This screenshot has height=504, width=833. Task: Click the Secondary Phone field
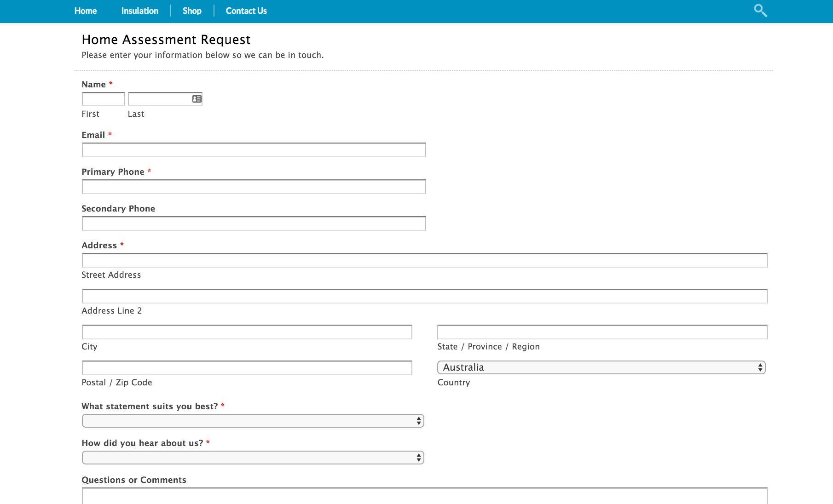254,223
